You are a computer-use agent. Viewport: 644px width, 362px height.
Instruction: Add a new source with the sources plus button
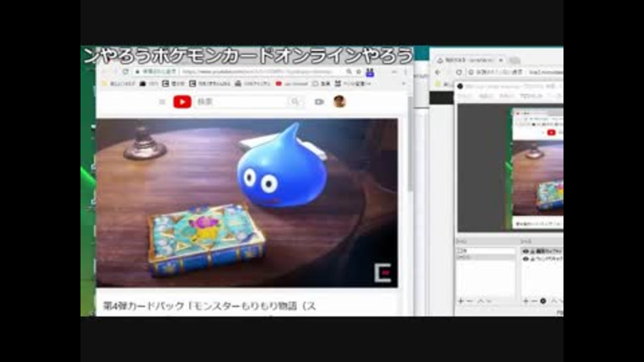point(526,301)
